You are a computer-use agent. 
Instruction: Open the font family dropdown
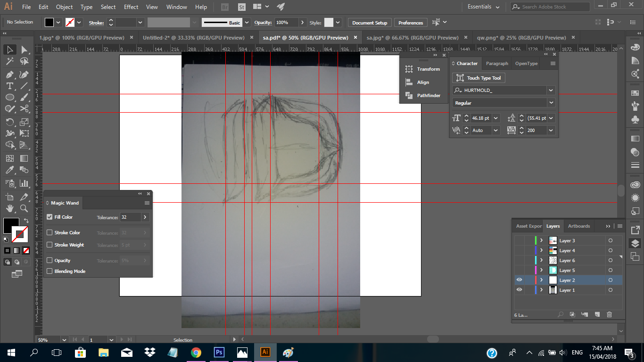coord(550,90)
